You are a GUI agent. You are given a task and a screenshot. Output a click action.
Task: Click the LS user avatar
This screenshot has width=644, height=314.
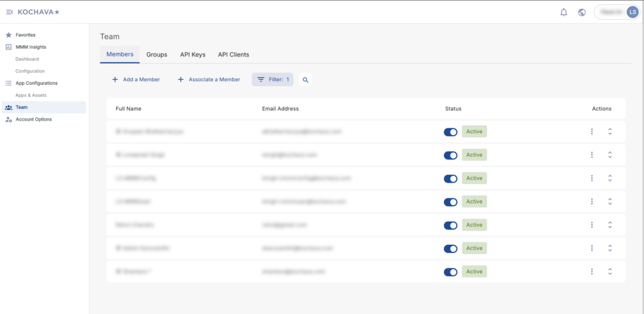632,12
